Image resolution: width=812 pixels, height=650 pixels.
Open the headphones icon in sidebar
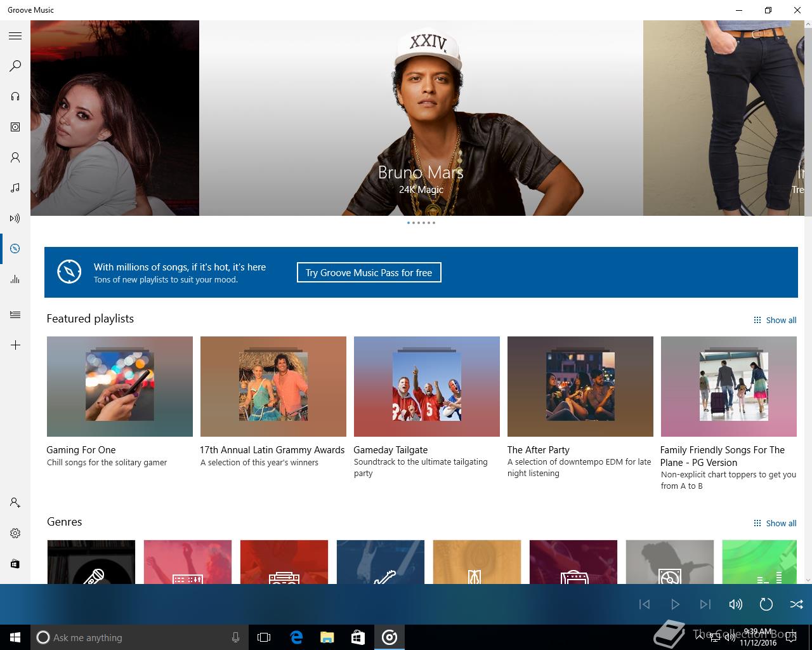[15, 96]
